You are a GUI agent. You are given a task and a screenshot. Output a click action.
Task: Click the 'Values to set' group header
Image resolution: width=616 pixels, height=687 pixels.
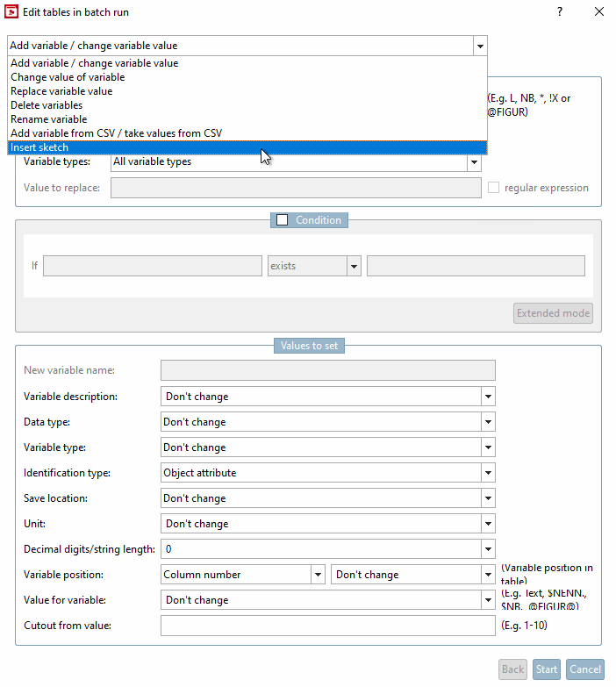pos(309,346)
